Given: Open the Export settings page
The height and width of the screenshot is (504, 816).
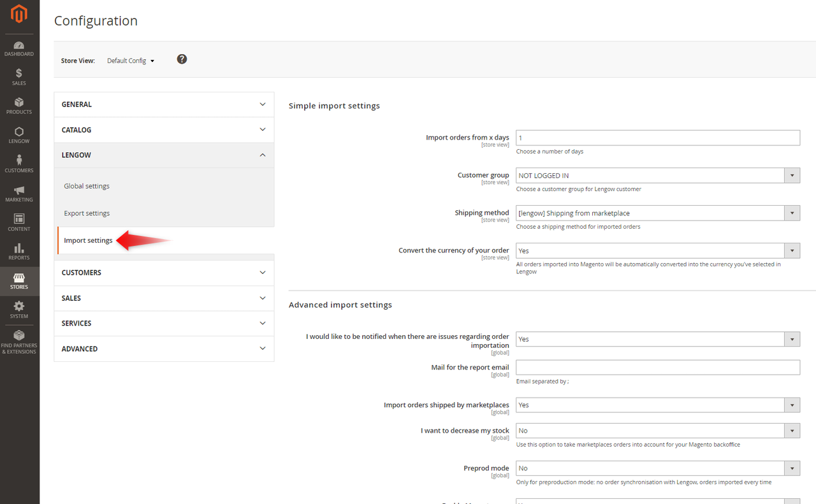Looking at the screenshot, I should 85,213.
